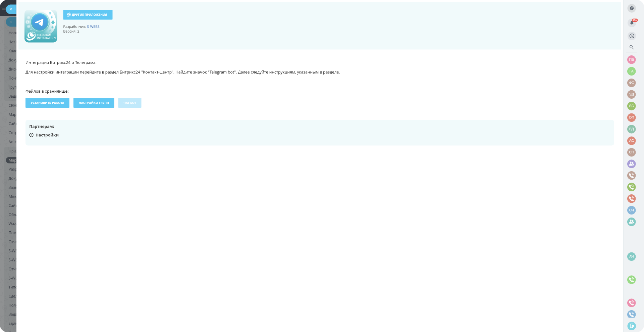Image resolution: width=644 pixels, height=332 pixels.
Task: Open the help question mark icon
Action: click(632, 8)
